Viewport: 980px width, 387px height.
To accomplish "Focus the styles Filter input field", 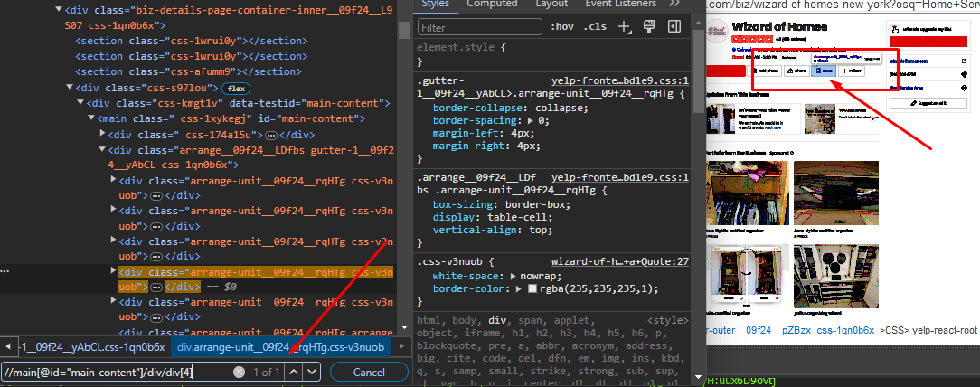I will pyautogui.click(x=477, y=27).
